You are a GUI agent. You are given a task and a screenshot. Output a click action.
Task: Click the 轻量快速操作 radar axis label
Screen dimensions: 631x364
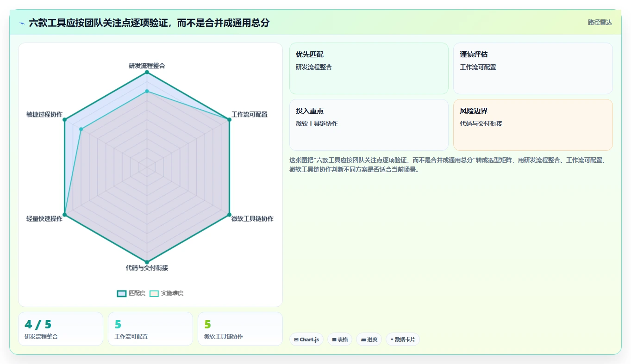44,219
